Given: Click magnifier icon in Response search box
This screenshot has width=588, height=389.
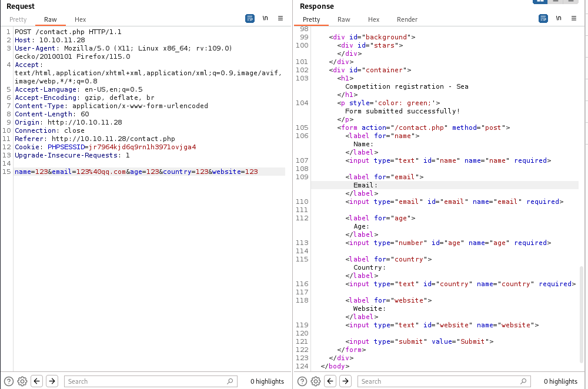Looking at the screenshot, I should [523, 381].
